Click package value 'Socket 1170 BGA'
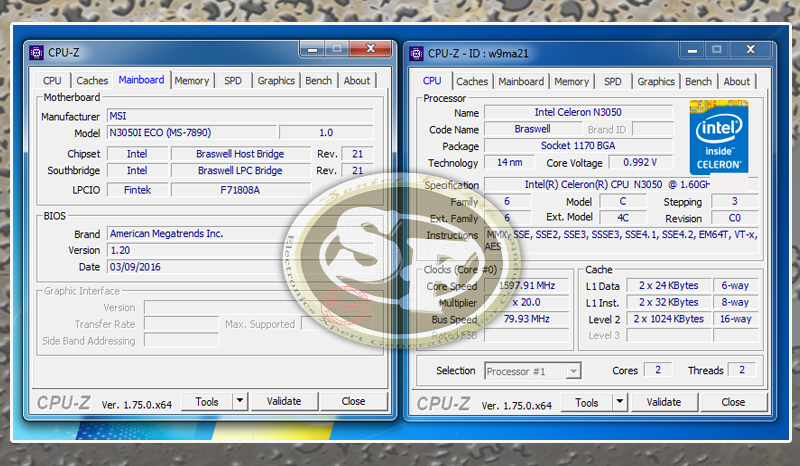 tap(578, 145)
